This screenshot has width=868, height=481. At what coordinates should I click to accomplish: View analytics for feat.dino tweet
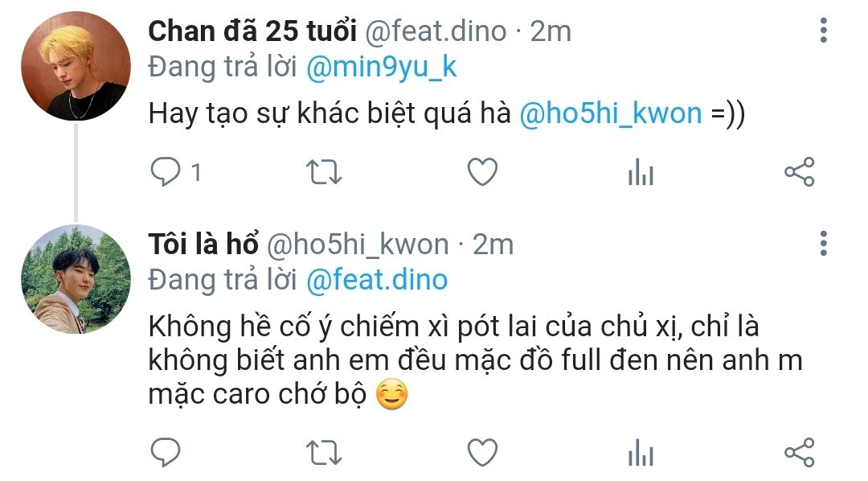point(641,172)
